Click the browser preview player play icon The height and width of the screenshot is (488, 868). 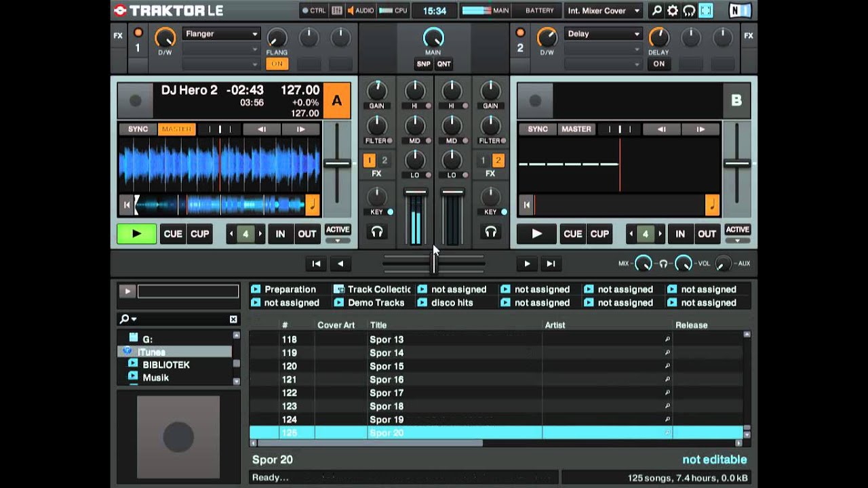click(x=127, y=291)
